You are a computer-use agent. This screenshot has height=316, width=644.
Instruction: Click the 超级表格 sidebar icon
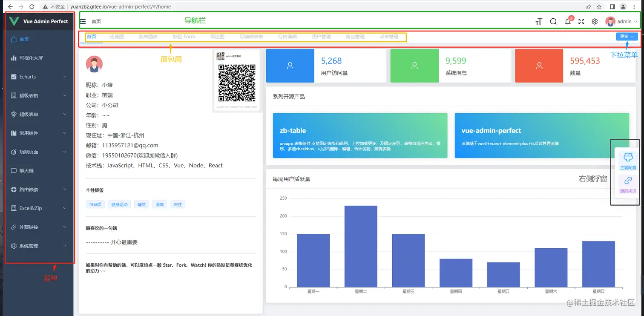tap(14, 95)
